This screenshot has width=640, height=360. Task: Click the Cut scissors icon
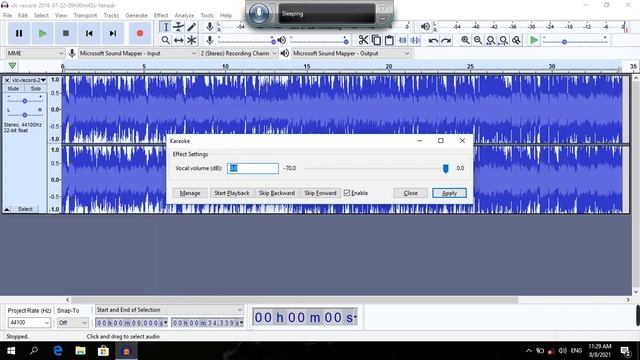[363, 40]
